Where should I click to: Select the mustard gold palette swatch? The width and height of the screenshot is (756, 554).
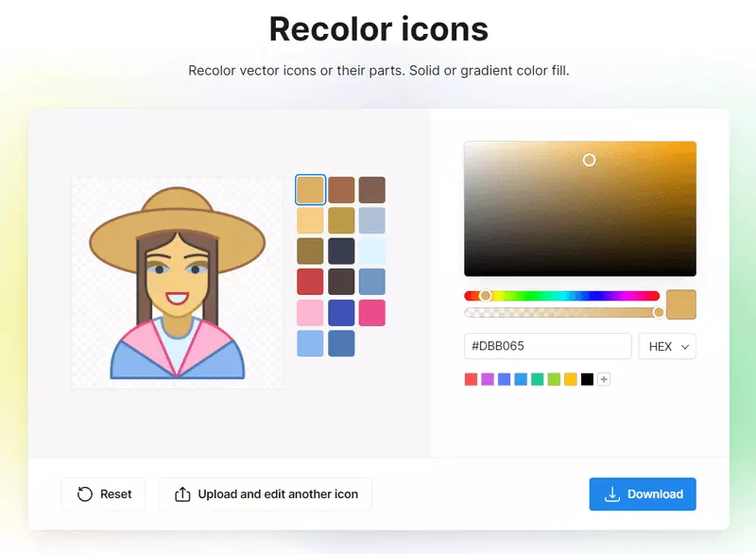(341, 220)
